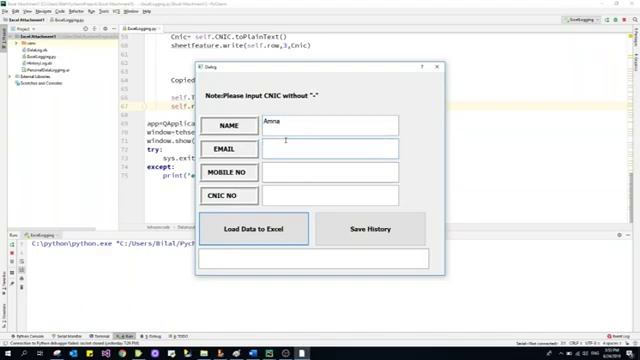Focus the EMAIL text field
Image resolution: width=640 pixels, height=360 pixels.
pos(330,149)
